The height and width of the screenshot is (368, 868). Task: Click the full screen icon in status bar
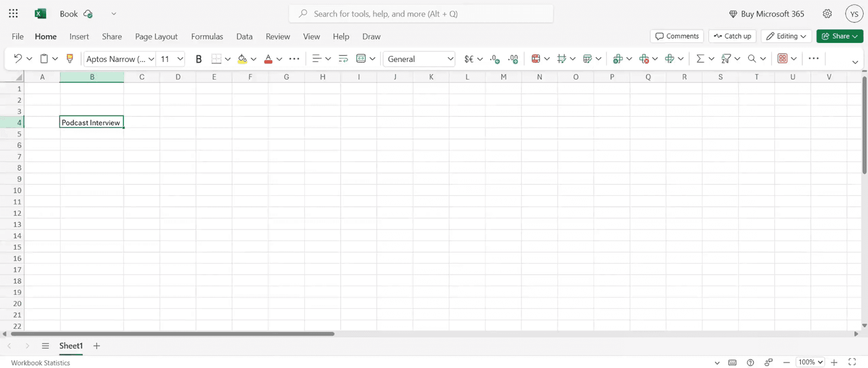pos(852,362)
